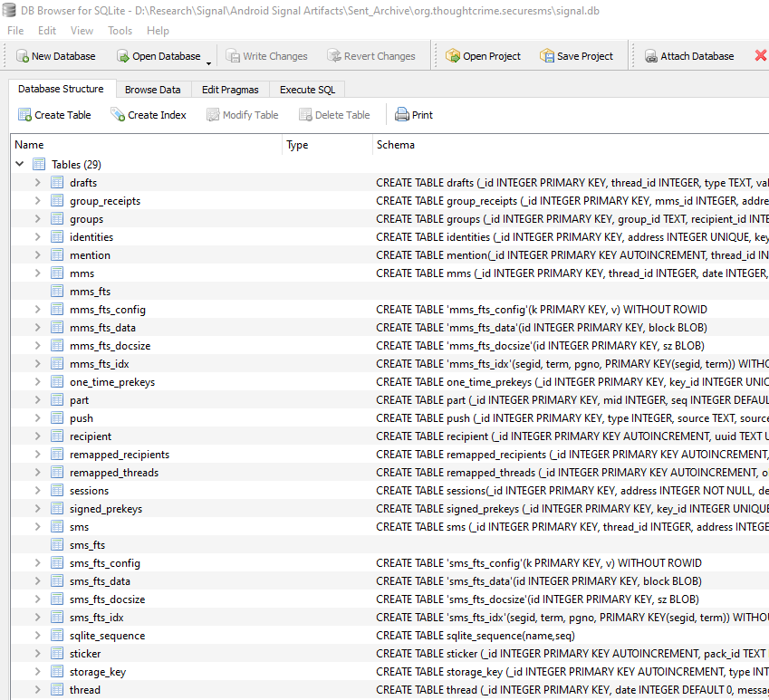
Task: Click the table icon next to mms_fts
Action: [x=57, y=292]
